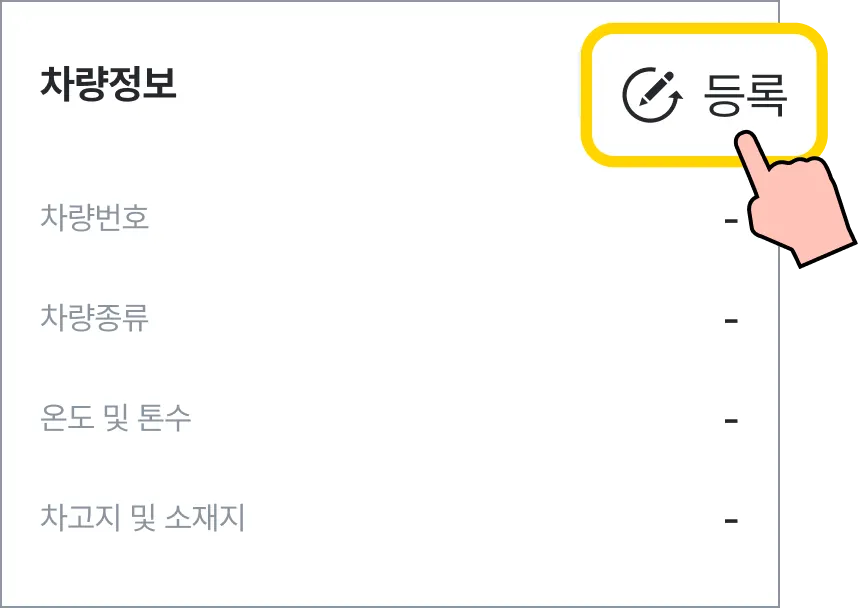Click the dash value for 차량번호
This screenshot has width=858, height=608.
click(731, 219)
